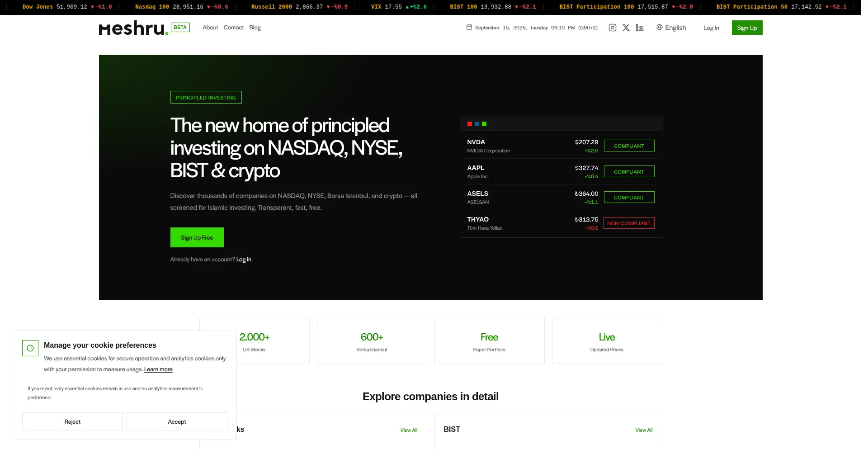
Task: Open the Meshru X (Twitter) profile
Action: (x=626, y=28)
